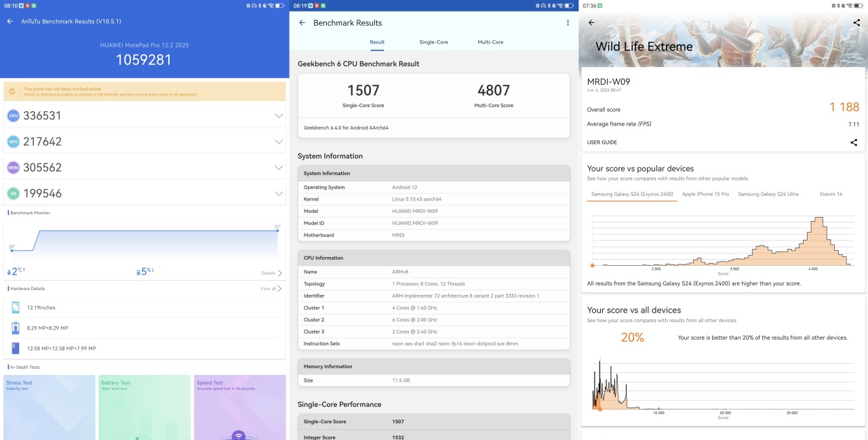Tap the Memory Size value 11.5 GB

click(401, 380)
